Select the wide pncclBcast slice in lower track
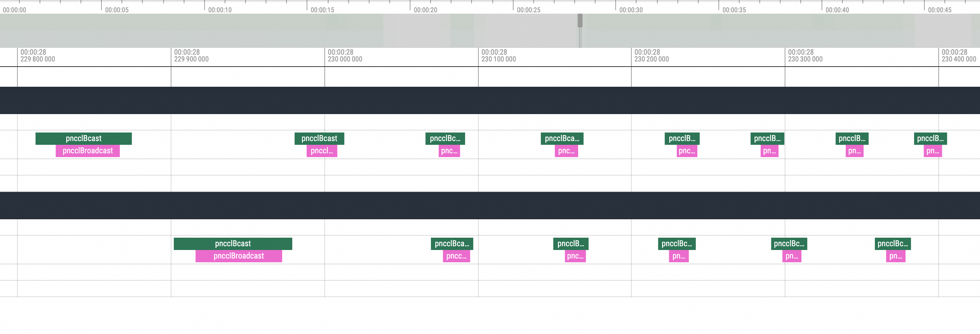This screenshot has width=980, height=334. pyautogui.click(x=233, y=244)
